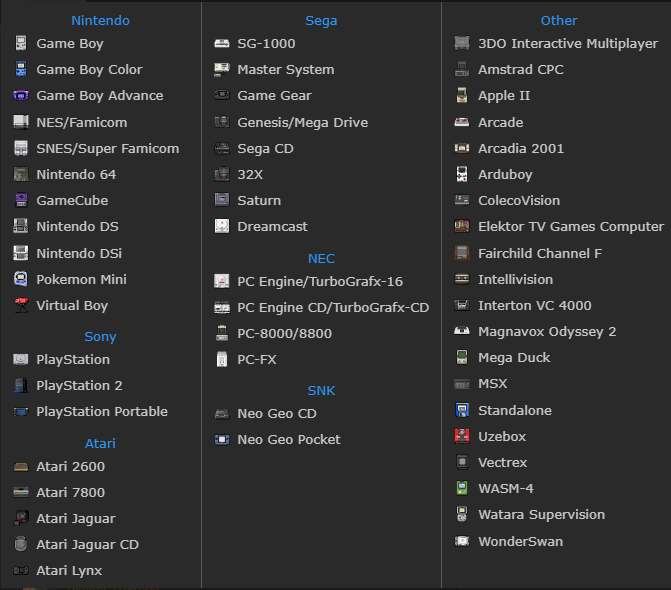Click the Game Boy Advance icon
671x590 pixels.
pyautogui.click(x=21, y=95)
